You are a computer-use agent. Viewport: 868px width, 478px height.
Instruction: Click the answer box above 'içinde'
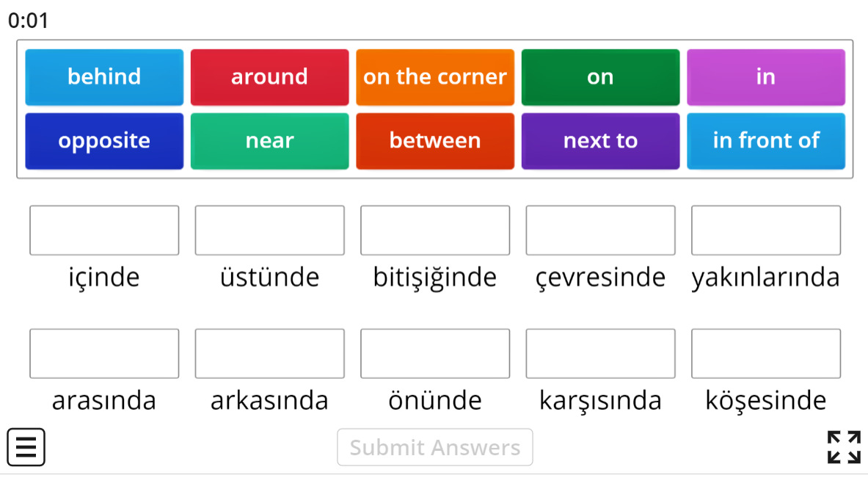pos(103,230)
